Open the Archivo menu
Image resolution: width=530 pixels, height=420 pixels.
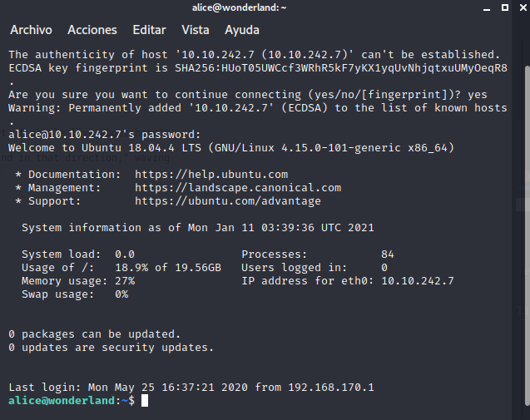(31, 30)
